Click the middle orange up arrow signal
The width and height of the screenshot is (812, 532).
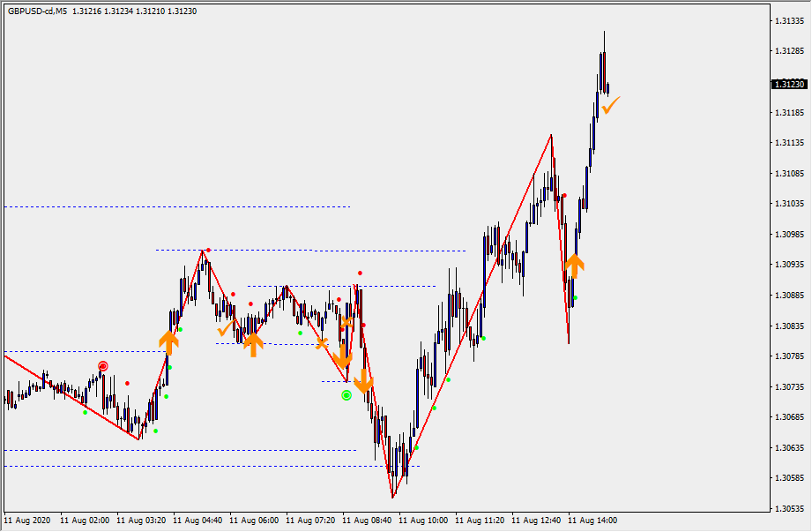click(x=253, y=344)
